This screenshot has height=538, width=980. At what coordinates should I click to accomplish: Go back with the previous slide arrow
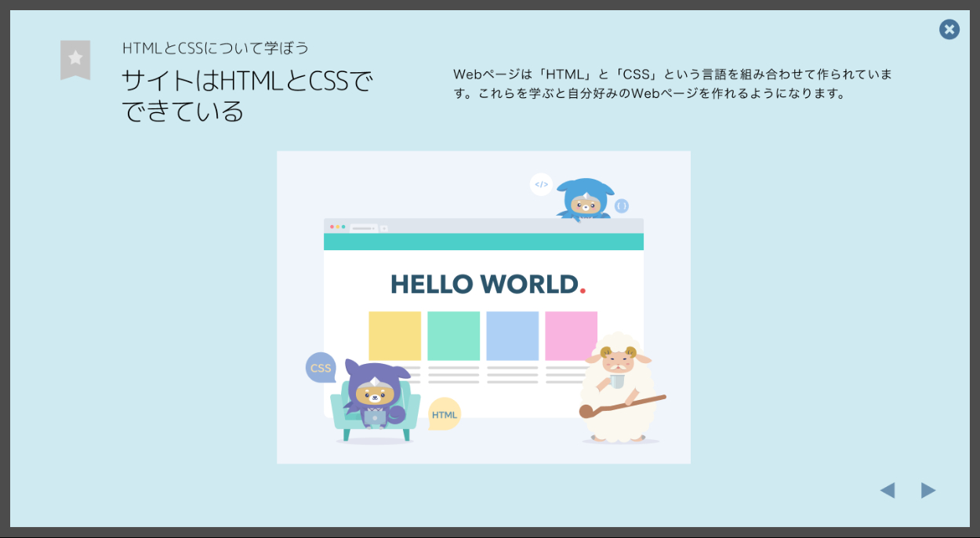[887, 491]
